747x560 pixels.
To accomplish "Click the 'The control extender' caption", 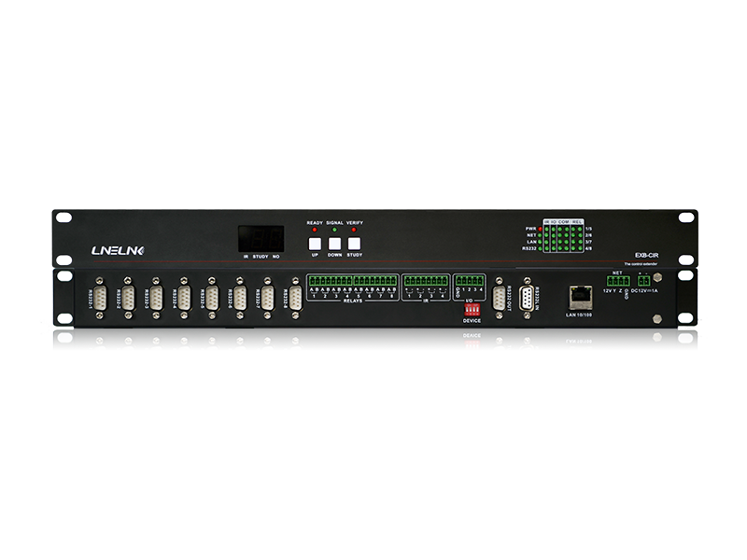I will pyautogui.click(x=641, y=264).
